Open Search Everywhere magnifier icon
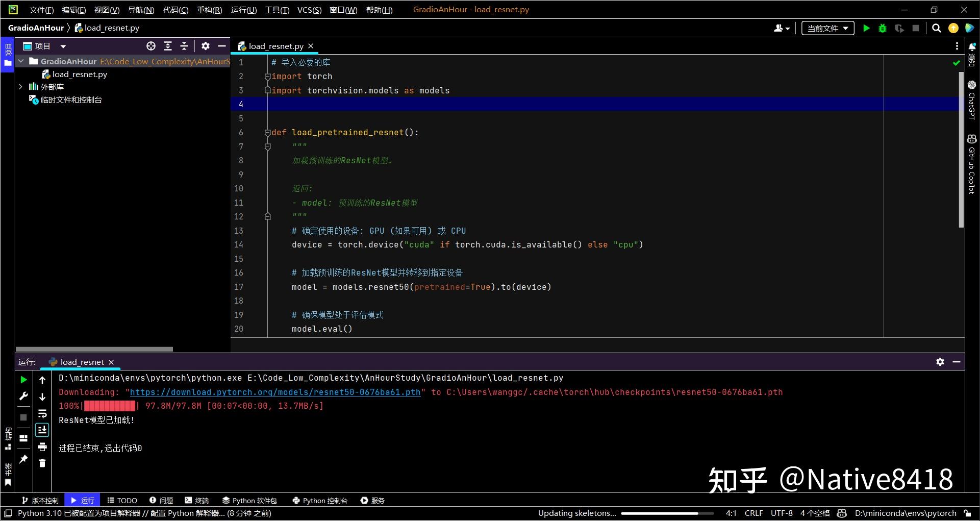The width and height of the screenshot is (980, 521). tap(937, 28)
